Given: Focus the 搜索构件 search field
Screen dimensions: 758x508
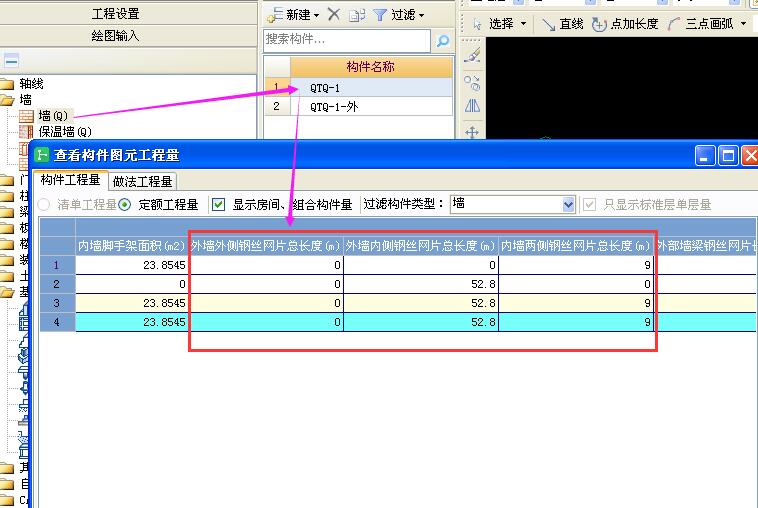Looking at the screenshot, I should (x=347, y=40).
